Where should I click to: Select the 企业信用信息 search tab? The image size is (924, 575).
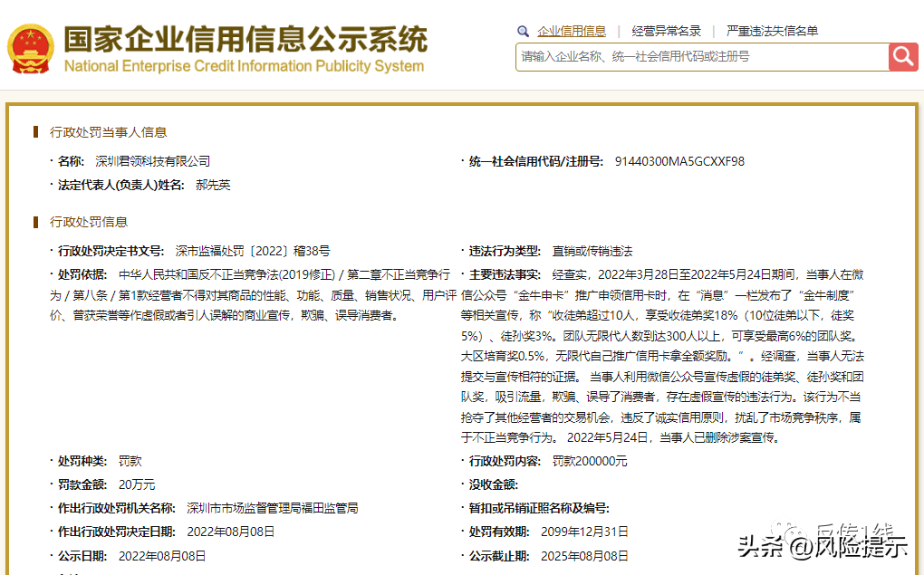pyautogui.click(x=572, y=31)
